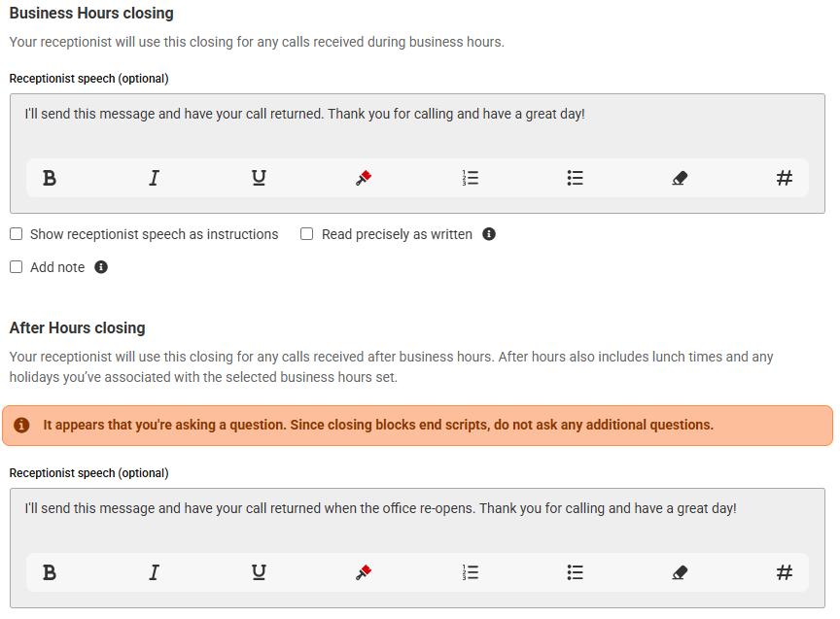Insert bulleted list in After Hours editor
840x619 pixels.
pyautogui.click(x=575, y=572)
